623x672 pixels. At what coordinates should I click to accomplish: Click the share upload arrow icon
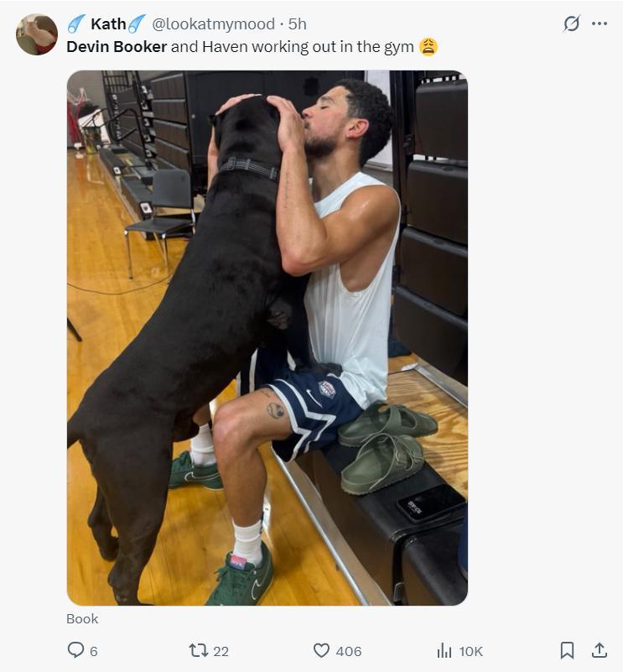tap(600, 650)
